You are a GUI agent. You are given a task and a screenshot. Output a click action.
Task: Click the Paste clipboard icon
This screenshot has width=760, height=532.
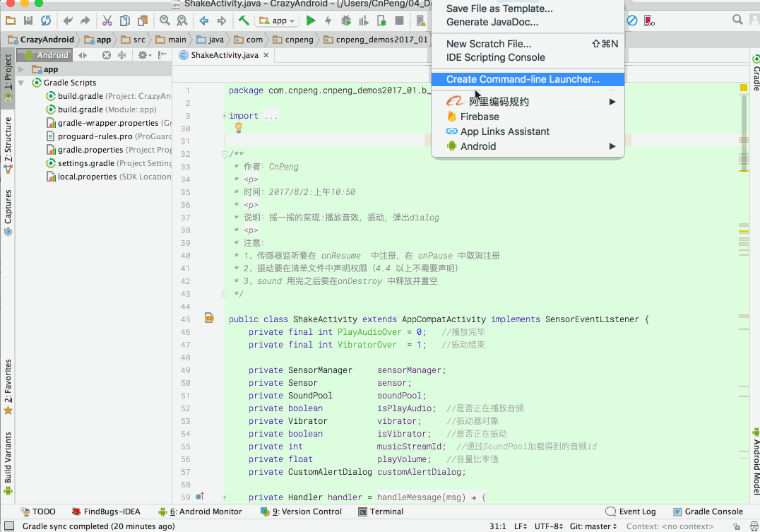click(143, 20)
